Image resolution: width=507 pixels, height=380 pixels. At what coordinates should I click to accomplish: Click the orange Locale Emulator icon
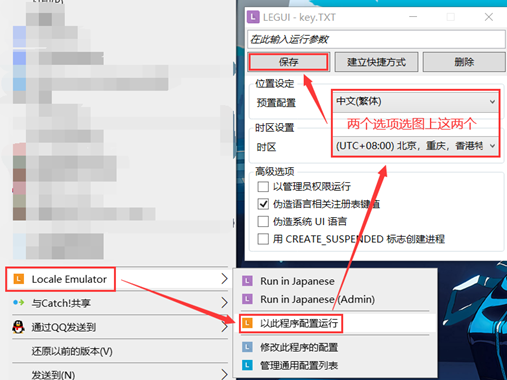tap(19, 279)
